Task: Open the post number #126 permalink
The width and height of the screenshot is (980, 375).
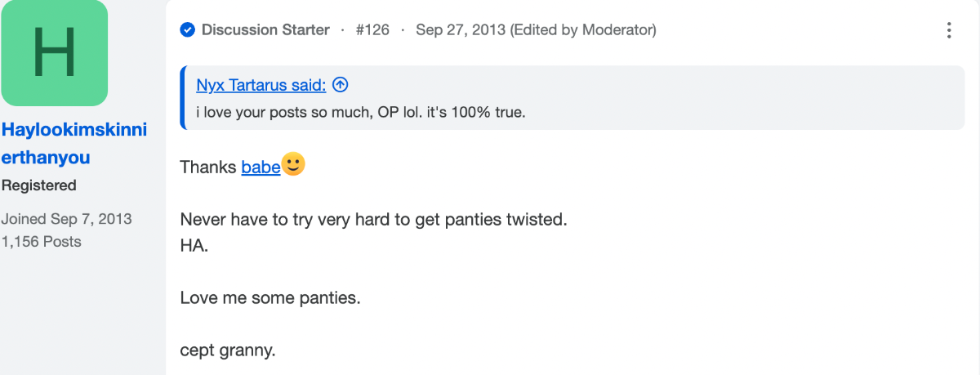Action: (x=372, y=30)
